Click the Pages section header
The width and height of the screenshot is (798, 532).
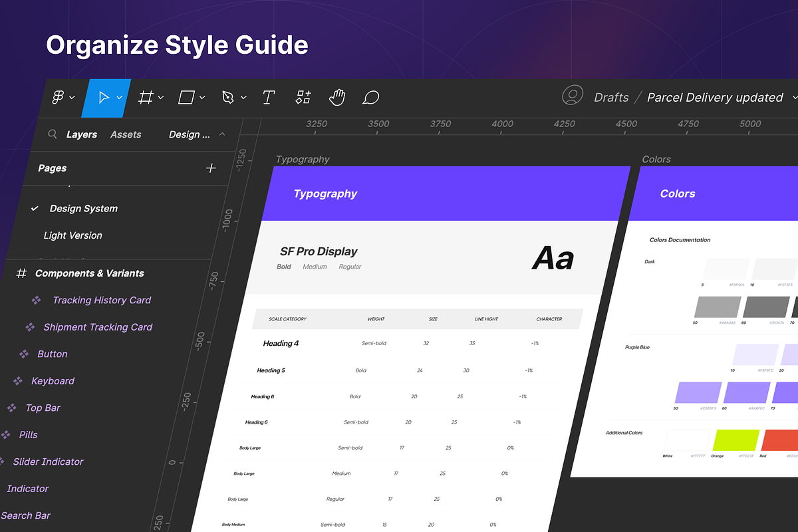pos(53,168)
